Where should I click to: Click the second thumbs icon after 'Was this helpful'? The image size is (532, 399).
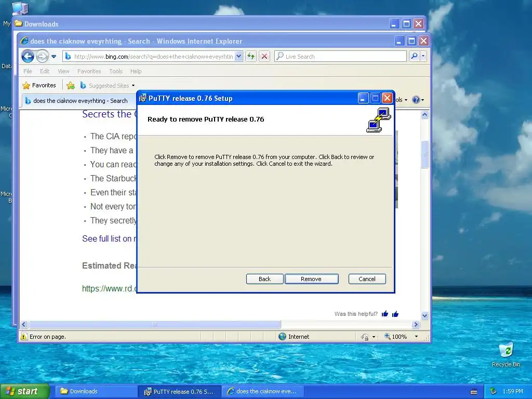tap(395, 314)
